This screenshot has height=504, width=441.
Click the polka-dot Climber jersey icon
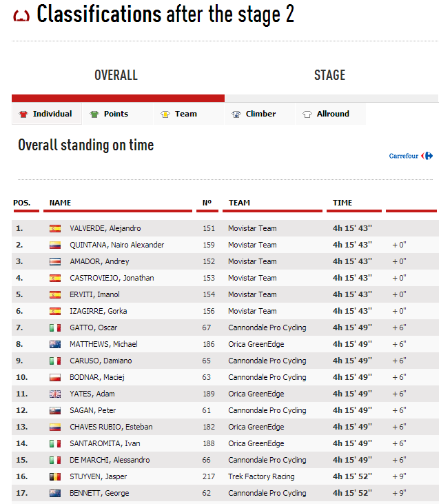pos(236,114)
